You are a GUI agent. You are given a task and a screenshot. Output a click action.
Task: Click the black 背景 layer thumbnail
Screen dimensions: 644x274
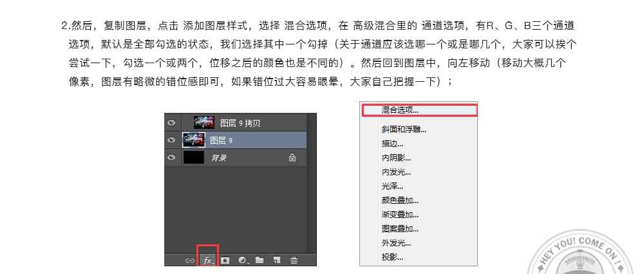click(193, 157)
